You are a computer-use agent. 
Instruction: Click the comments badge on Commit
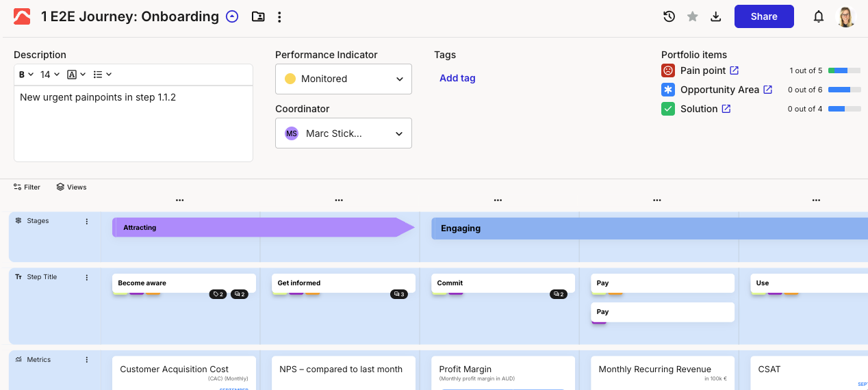559,294
